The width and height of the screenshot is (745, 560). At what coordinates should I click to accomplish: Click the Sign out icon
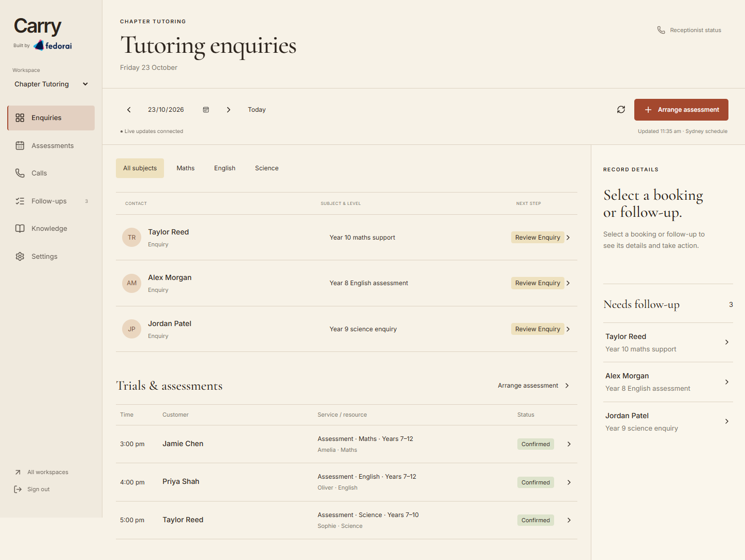click(x=18, y=489)
